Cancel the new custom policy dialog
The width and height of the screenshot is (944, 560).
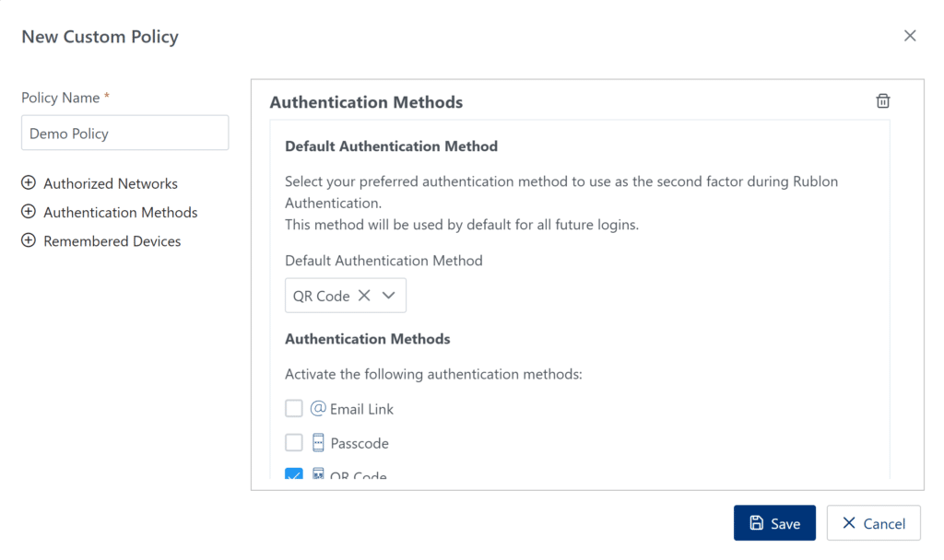tap(873, 523)
